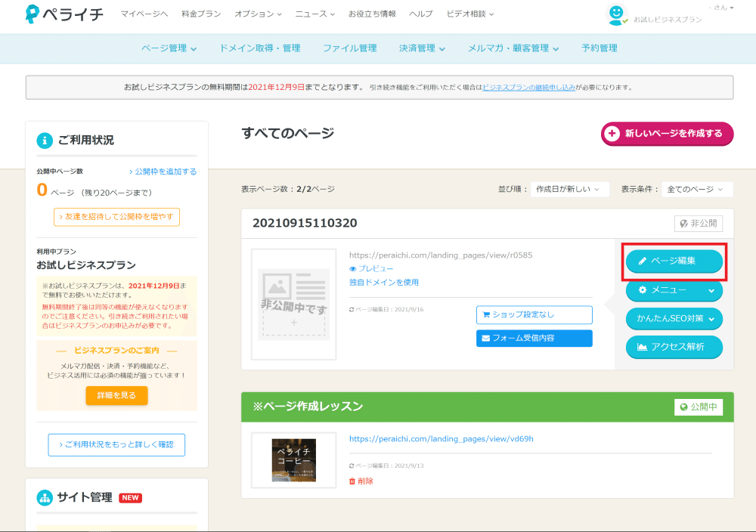Click the trash icon beside 削除
Image resolution: width=756 pixels, height=532 pixels.
tap(352, 481)
